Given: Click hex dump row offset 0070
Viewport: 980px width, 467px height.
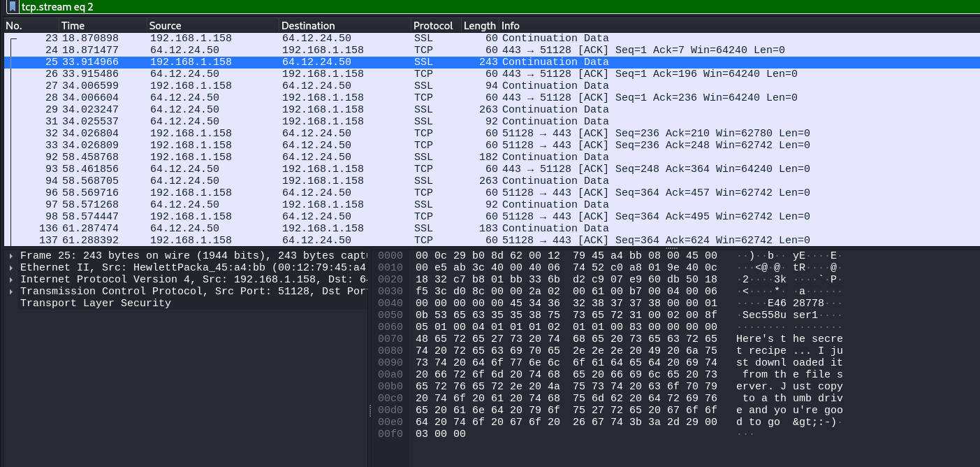Looking at the screenshot, I should tap(391, 339).
